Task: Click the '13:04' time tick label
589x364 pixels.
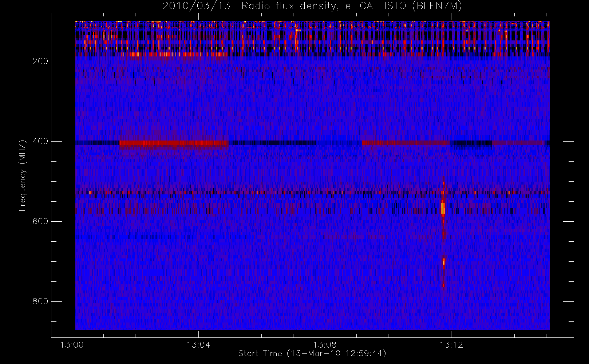Action: [198, 345]
